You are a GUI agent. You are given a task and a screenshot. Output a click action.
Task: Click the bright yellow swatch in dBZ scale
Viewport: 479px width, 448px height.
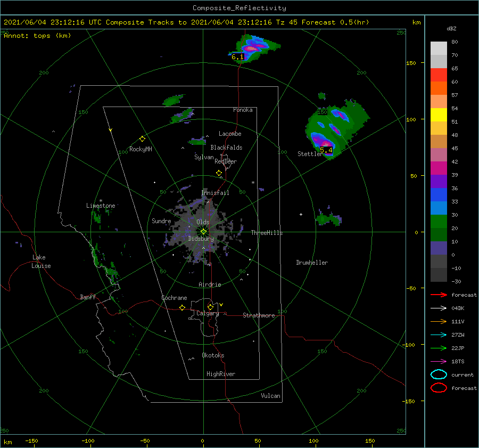pyautogui.click(x=439, y=115)
